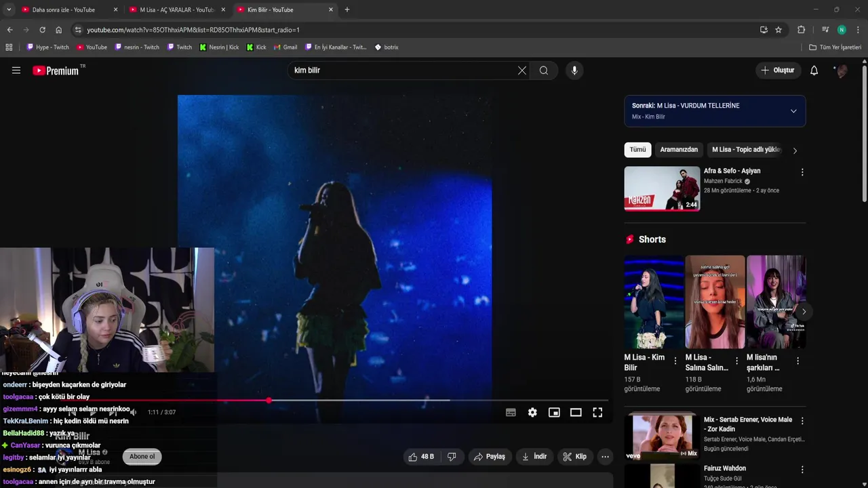Viewport: 868px width, 488px height.
Task: Open the Nesrin | Kick bookmark
Action: pos(219,47)
